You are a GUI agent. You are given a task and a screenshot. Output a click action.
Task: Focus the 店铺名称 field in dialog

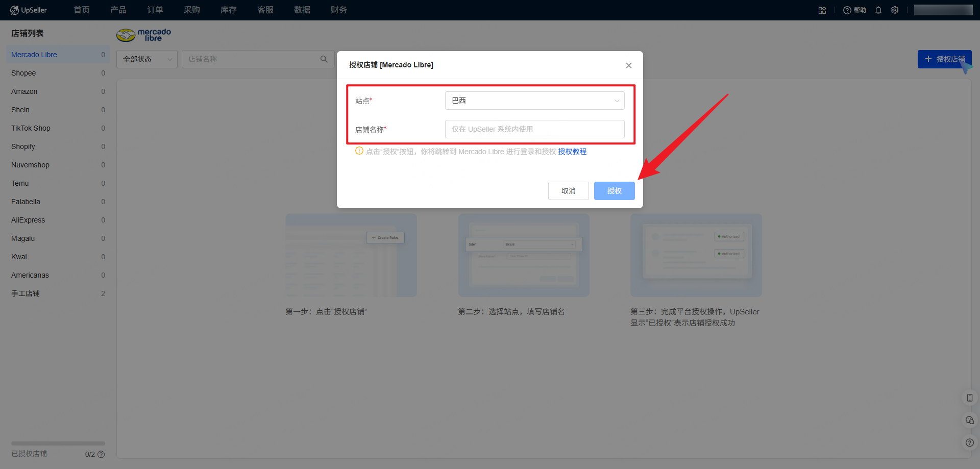(x=535, y=129)
